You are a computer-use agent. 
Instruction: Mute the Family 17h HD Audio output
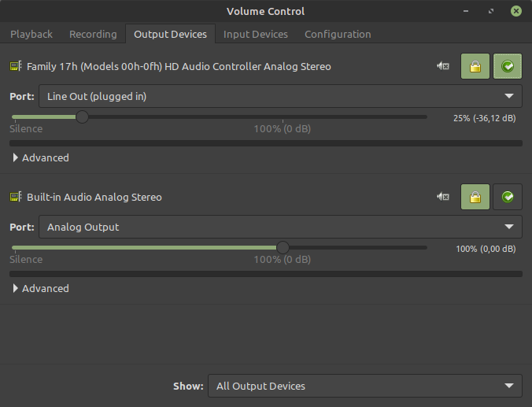443,67
